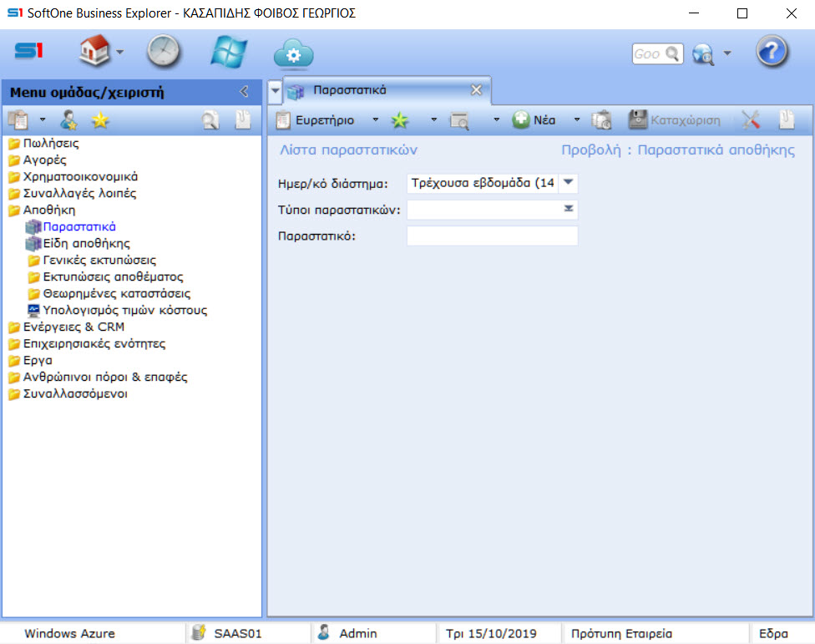Select Παραστατικά in the tree
The image size is (815, 644).
tap(71, 226)
